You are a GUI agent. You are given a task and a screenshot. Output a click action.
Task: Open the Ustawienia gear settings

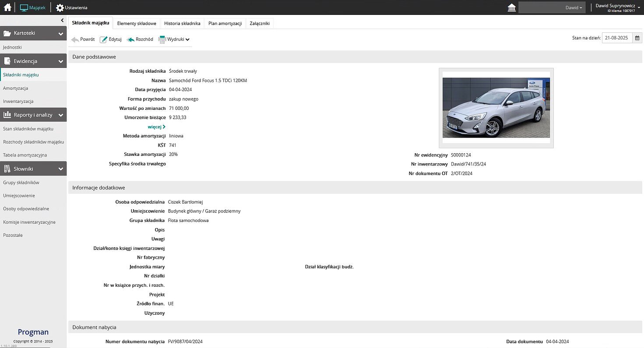tap(60, 7)
